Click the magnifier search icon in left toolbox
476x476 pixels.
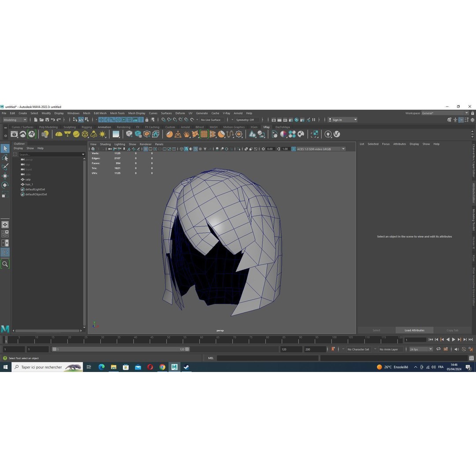pyautogui.click(x=5, y=264)
